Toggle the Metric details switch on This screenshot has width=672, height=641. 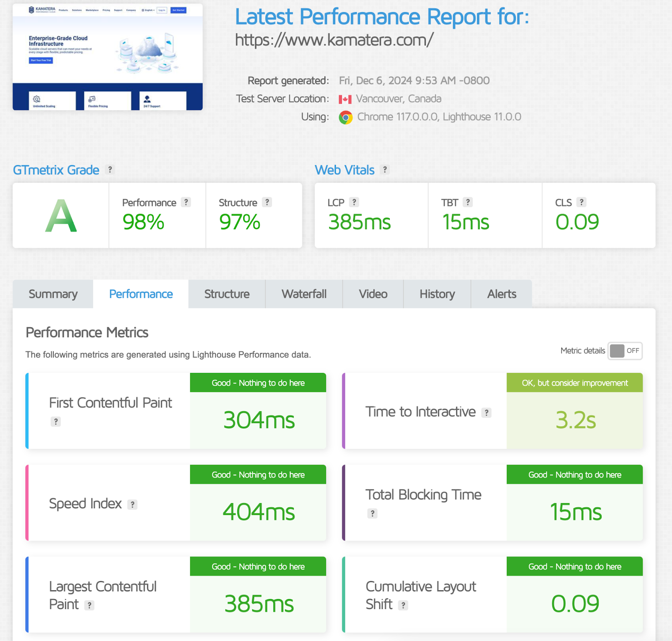click(625, 351)
